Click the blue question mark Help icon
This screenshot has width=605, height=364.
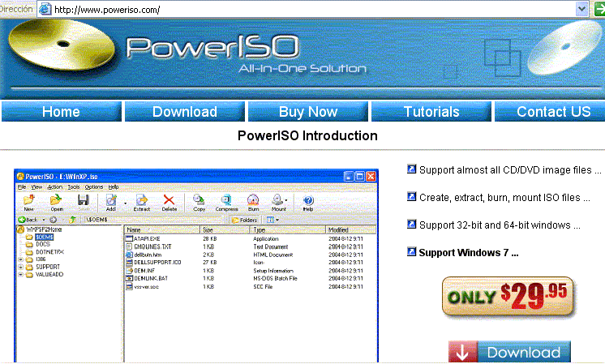pos(308,200)
